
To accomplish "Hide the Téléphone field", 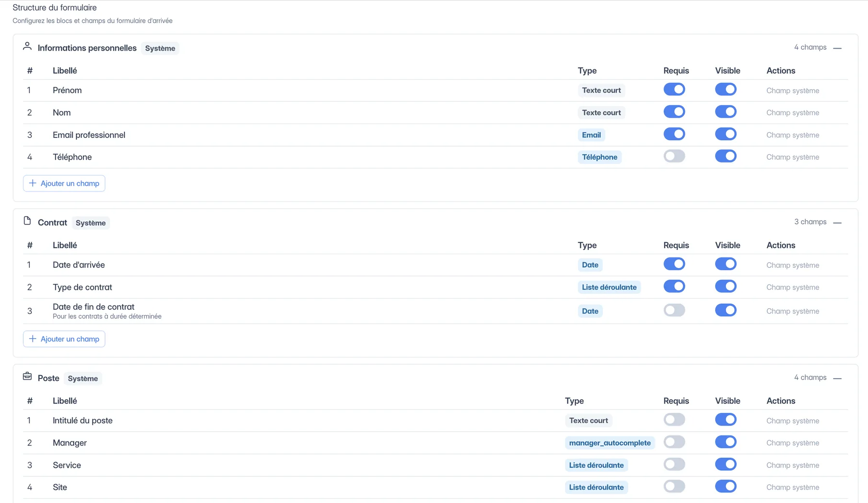I will 726,156.
